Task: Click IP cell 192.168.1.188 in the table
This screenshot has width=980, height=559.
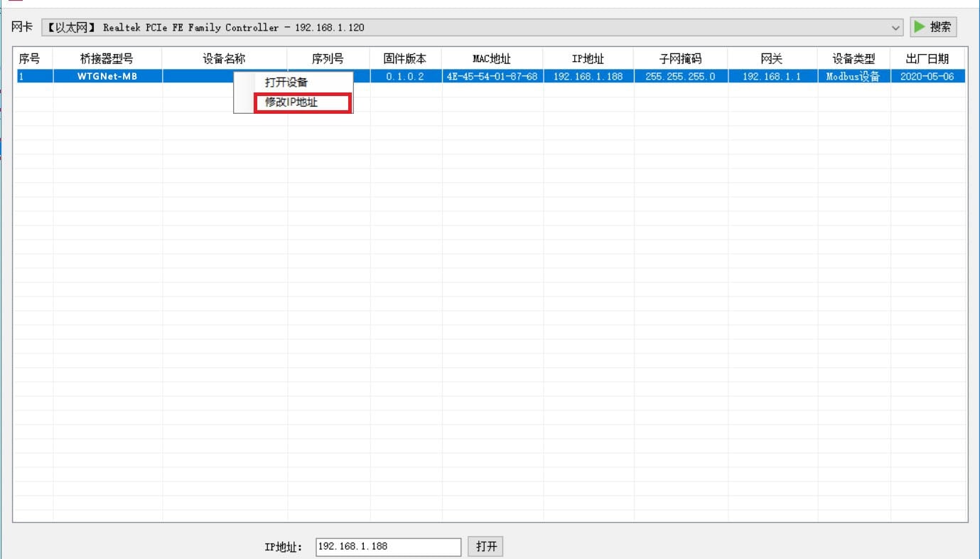Action: [588, 76]
